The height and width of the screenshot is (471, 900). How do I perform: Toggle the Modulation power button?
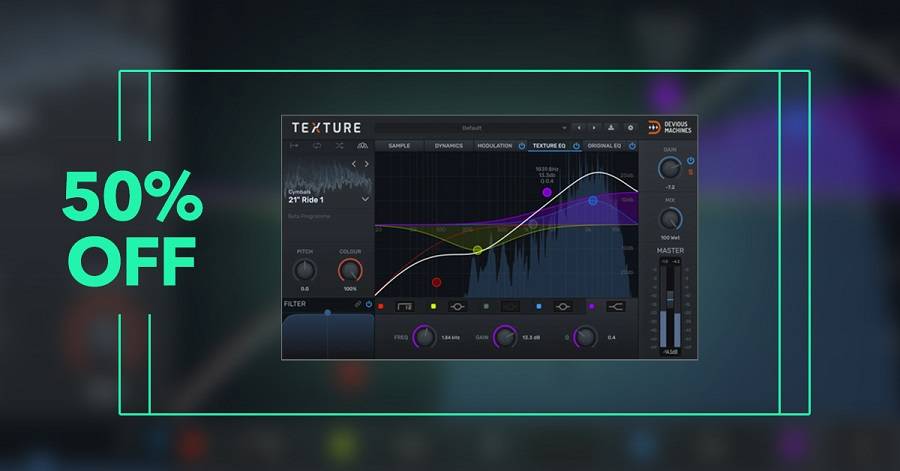[x=521, y=146]
